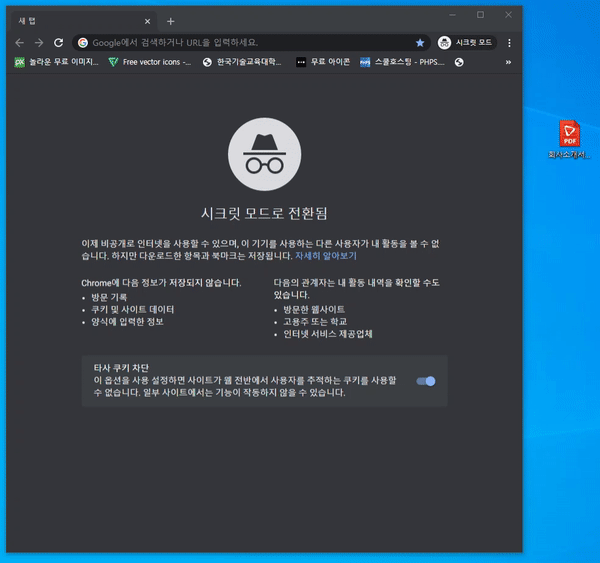Screen dimensions: 600x563
Task: Expand the hidden bookmarks chevron
Action: (x=508, y=62)
